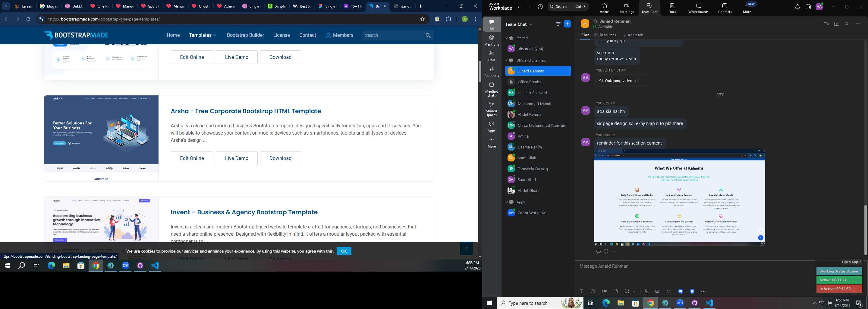Open Shared spaces in the Zoom sidebar
This screenshot has width=868, height=309.
pos(492,109)
